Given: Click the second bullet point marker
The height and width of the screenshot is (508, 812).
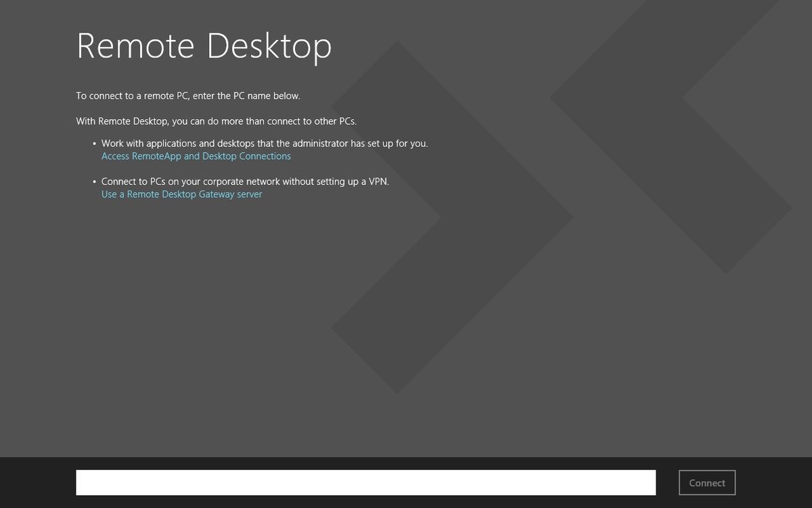Looking at the screenshot, I should coord(93,182).
